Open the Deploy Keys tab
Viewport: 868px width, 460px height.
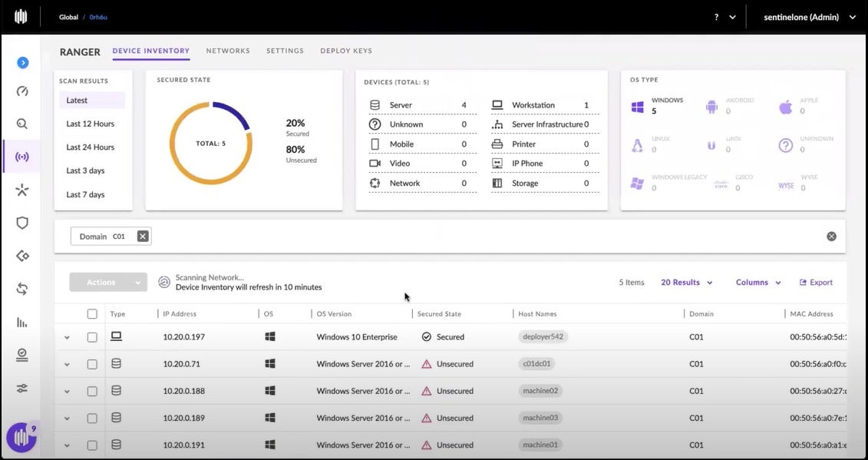(x=345, y=51)
